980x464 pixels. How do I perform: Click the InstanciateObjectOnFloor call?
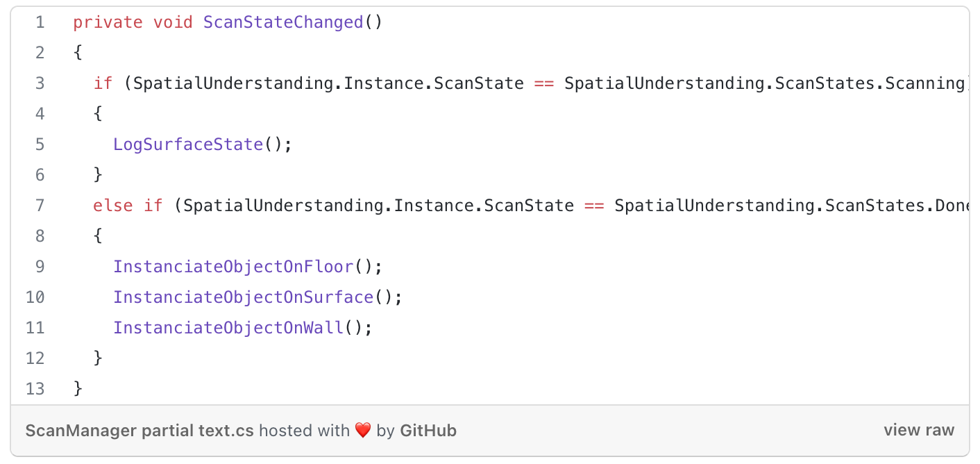234,267
